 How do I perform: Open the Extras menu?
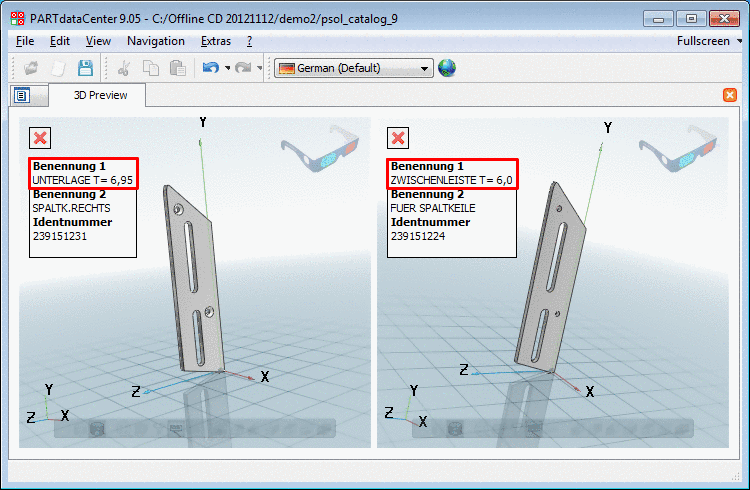click(x=216, y=41)
